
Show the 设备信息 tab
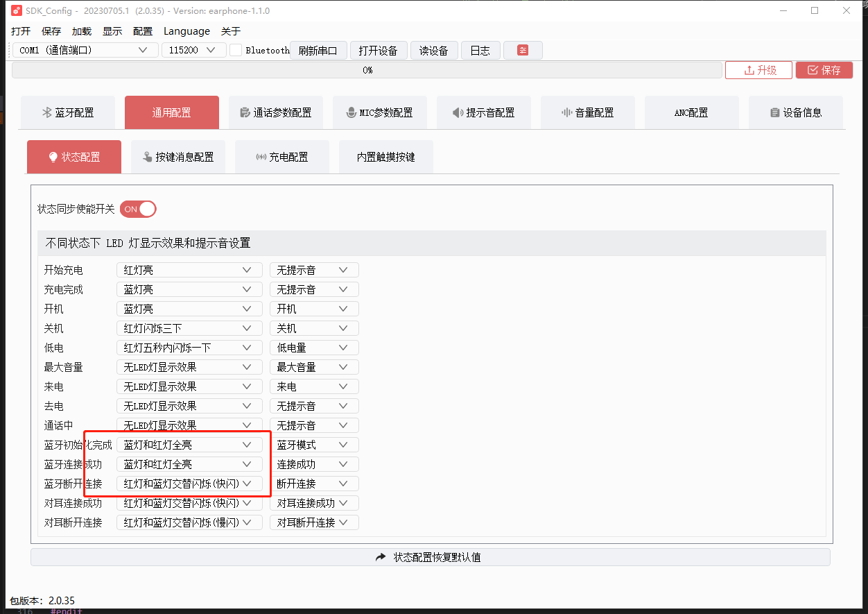click(x=796, y=112)
